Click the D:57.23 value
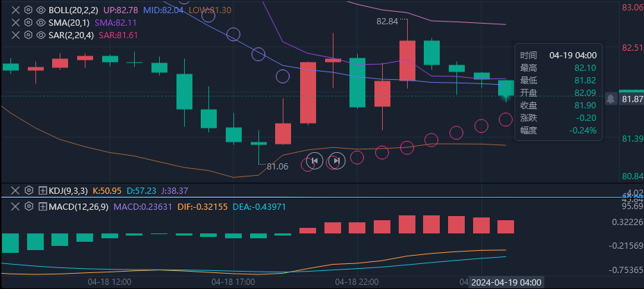 point(141,190)
